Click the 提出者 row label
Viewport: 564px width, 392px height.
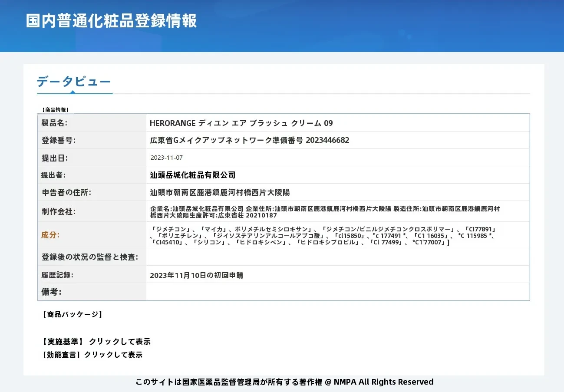coord(53,175)
